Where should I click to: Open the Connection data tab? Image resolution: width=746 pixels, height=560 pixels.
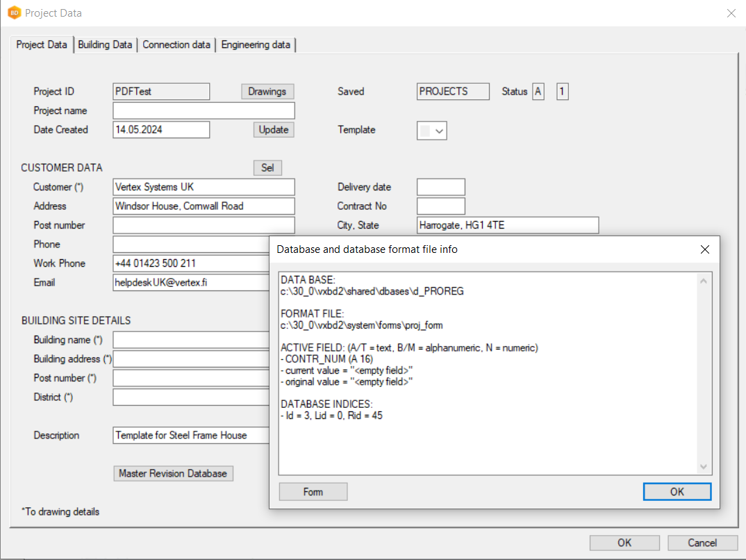[176, 44]
